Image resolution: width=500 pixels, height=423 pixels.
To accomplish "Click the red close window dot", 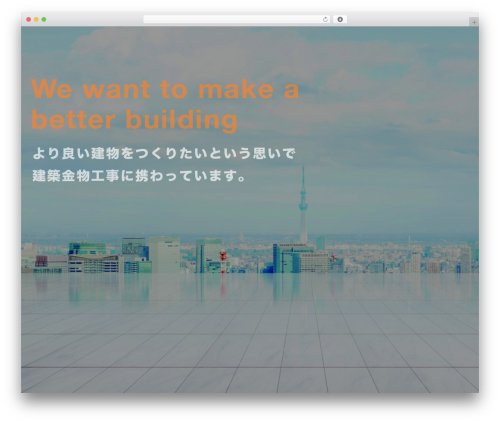I will click(x=29, y=20).
